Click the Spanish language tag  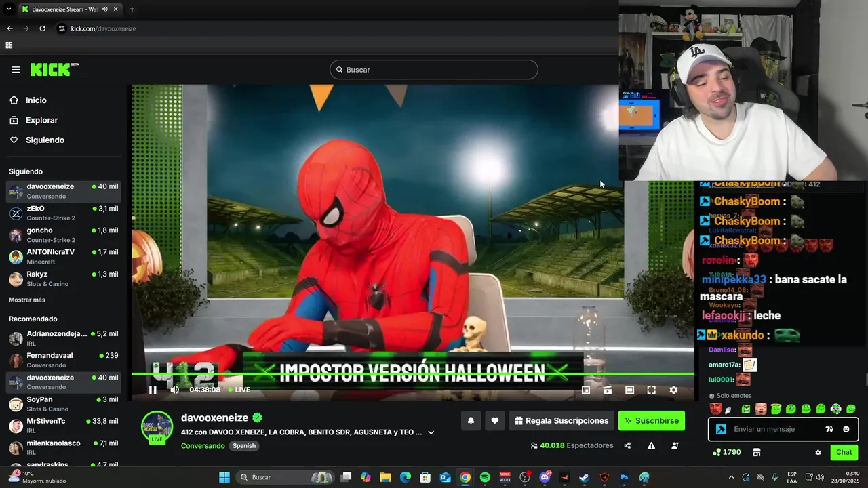(244, 446)
